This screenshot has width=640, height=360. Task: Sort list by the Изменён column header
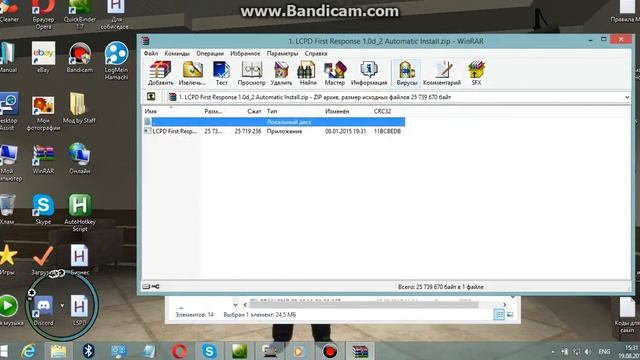337,111
